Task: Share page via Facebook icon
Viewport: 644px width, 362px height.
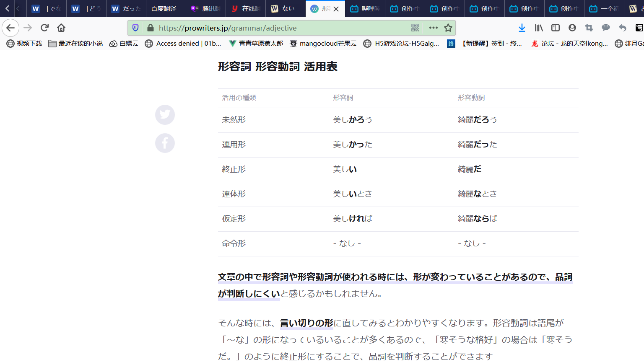Action: coord(165,143)
